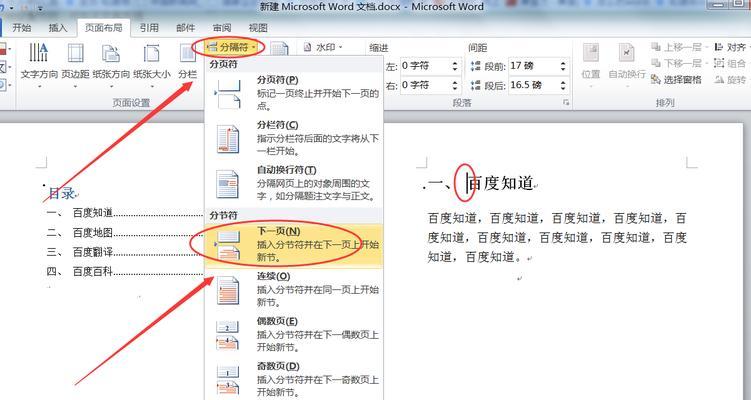Switch to the 视图 tab
The width and height of the screenshot is (751, 400).
(258, 28)
